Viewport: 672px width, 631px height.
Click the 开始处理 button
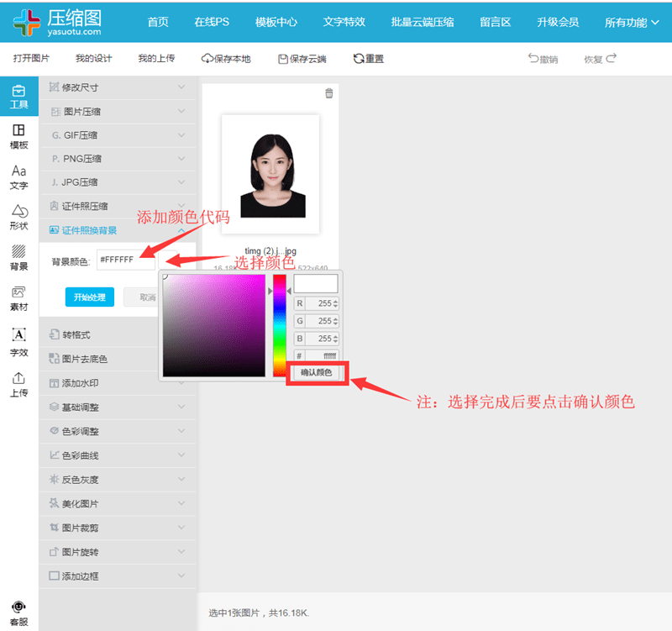(90, 297)
